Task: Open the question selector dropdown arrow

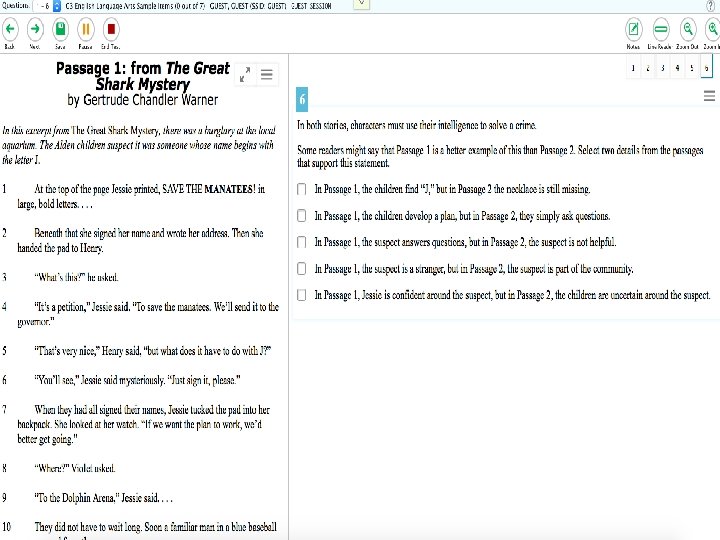Action: 57,6
